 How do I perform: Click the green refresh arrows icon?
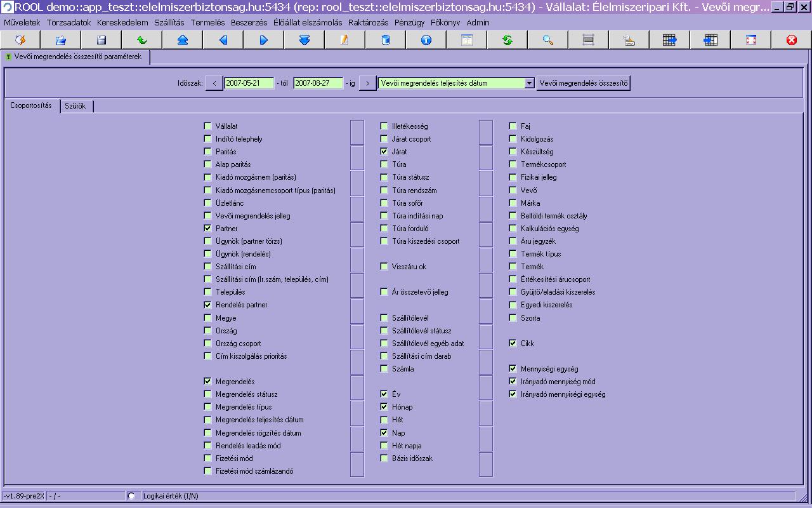point(507,40)
